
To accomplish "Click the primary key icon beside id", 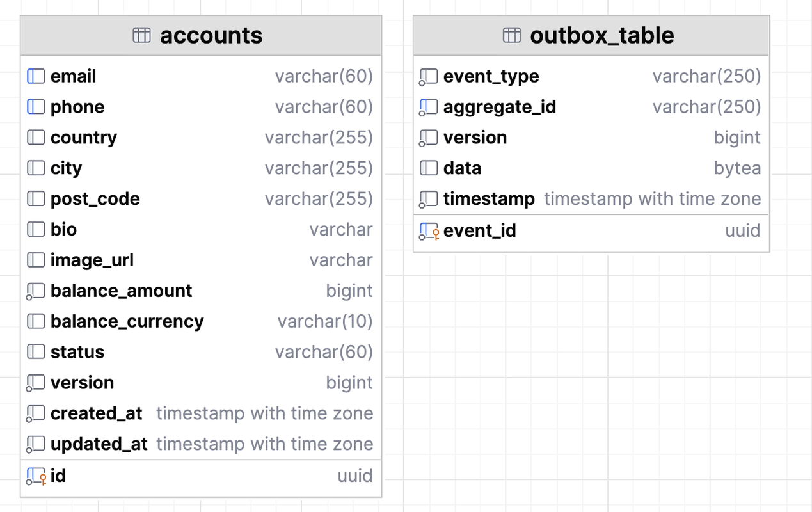I will tap(36, 476).
